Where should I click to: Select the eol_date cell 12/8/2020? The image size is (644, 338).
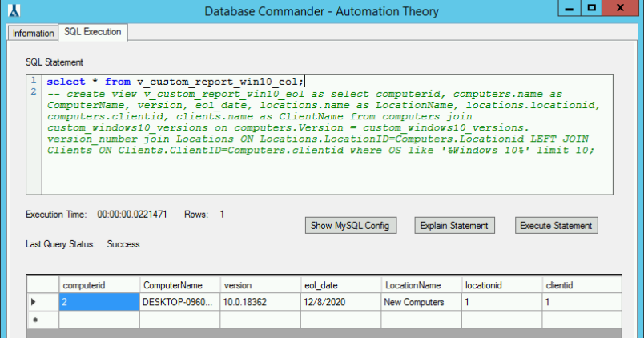pyautogui.click(x=340, y=302)
